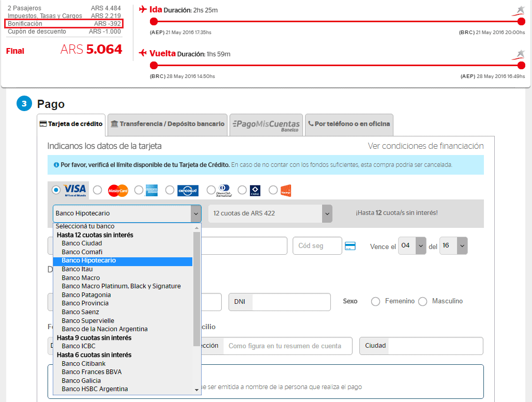Screen dimensions: 532x402
Task: Switch to PagoMisCuentas tab
Action: (266, 125)
